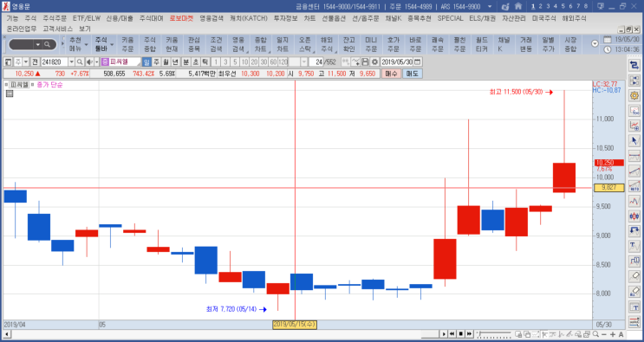Image resolution: width=644 pixels, height=342 pixels.
Task: Expand the top-left search box dropdown arrow
Action: (38, 44)
